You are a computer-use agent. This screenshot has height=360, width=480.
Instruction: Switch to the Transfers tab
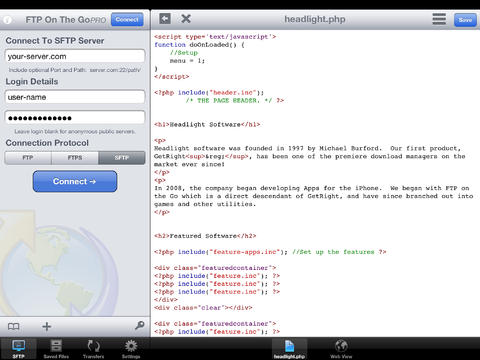[x=93, y=349]
